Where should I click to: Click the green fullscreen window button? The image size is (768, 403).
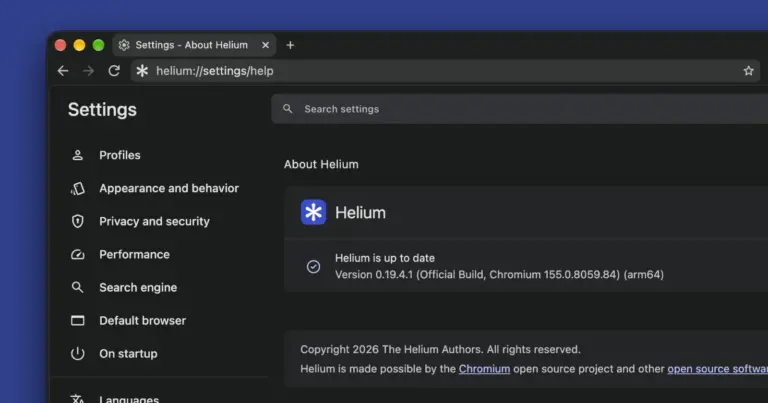tap(98, 45)
